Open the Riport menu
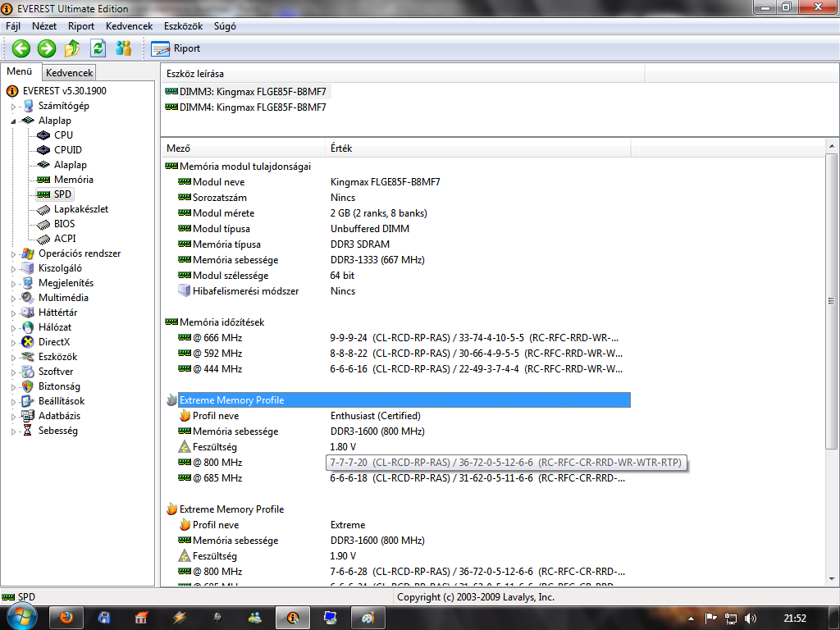 point(81,26)
